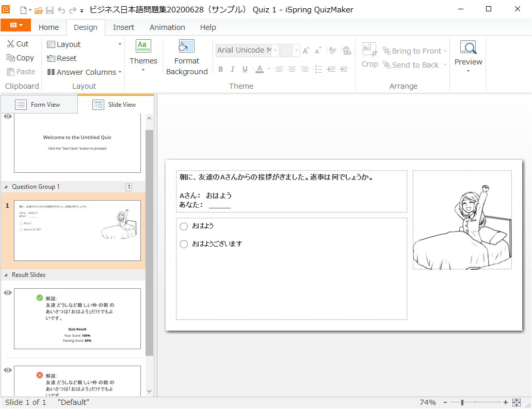Viewport: 532px width, 409px height.
Task: Open the Format Background tool
Action: coord(186,58)
